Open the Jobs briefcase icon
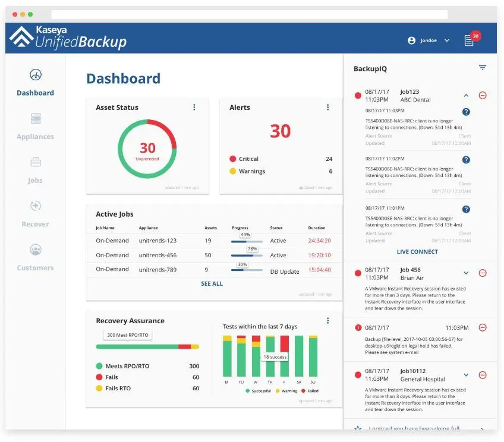Screen dimensions: 504x442 click(x=35, y=162)
